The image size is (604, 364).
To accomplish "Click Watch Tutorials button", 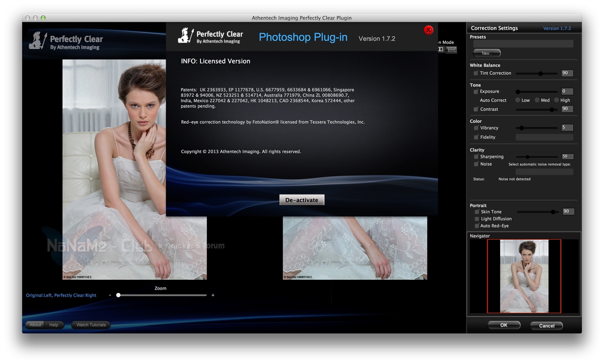I will click(x=91, y=325).
